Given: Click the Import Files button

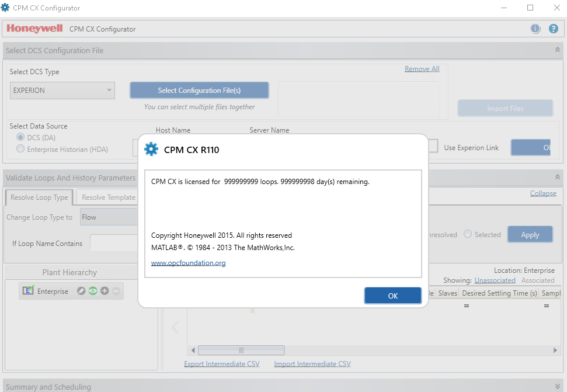Looking at the screenshot, I should click(505, 109).
